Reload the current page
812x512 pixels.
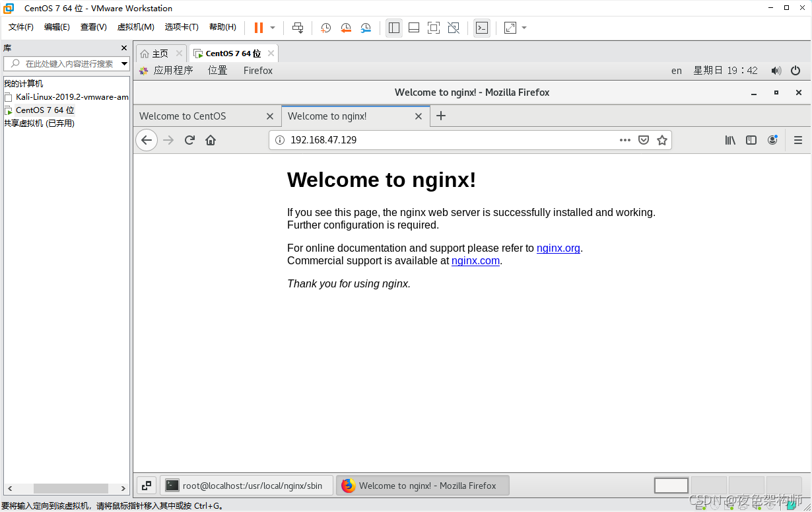189,140
